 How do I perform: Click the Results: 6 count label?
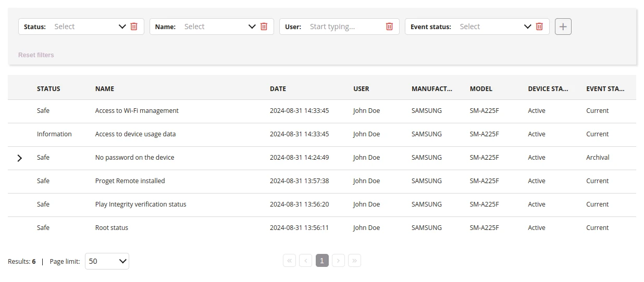[x=22, y=262]
